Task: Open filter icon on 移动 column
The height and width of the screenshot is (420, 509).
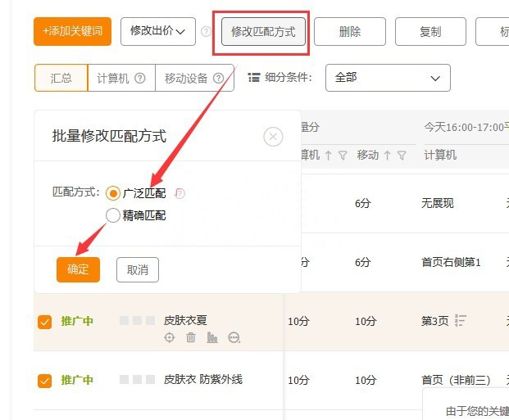Action: 402,156
